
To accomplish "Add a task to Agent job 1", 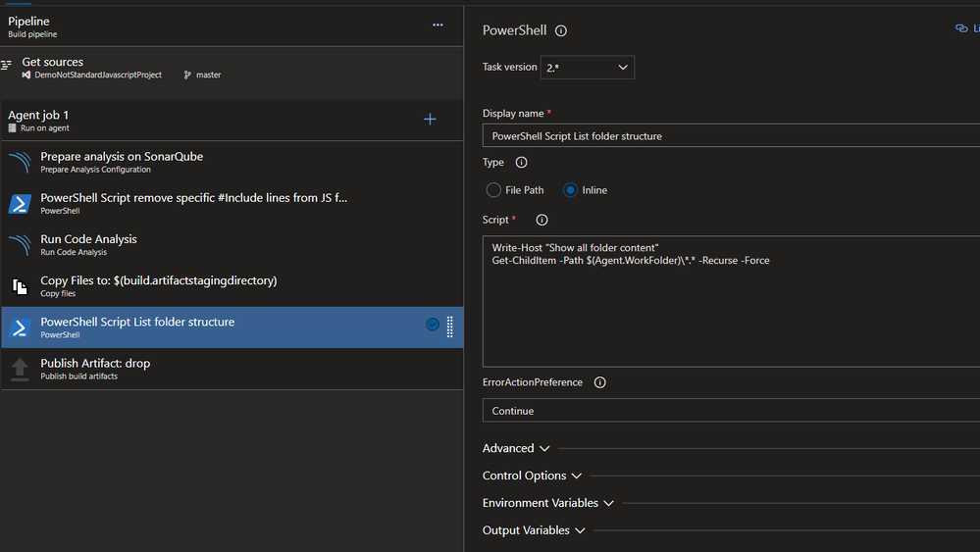I will click(430, 120).
